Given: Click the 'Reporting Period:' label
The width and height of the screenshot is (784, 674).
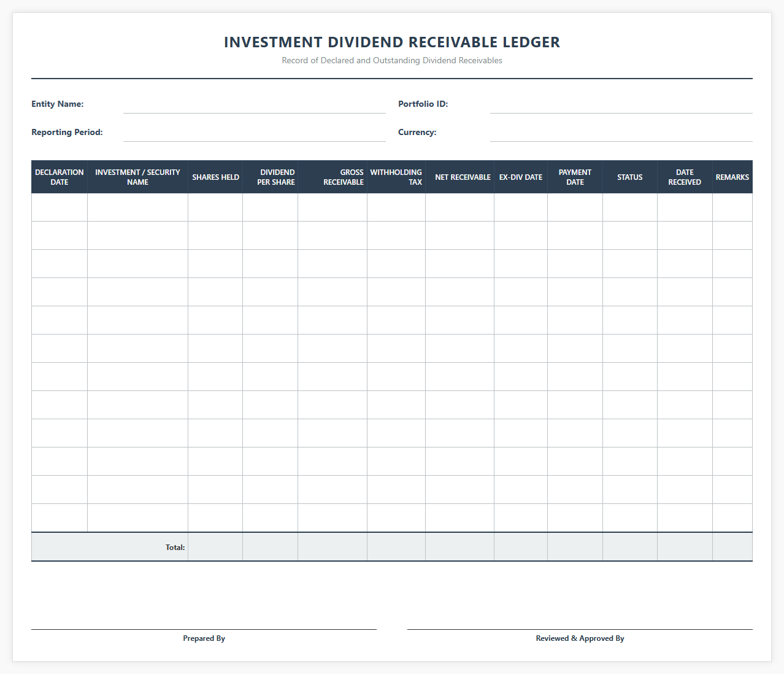Looking at the screenshot, I should click(67, 132).
